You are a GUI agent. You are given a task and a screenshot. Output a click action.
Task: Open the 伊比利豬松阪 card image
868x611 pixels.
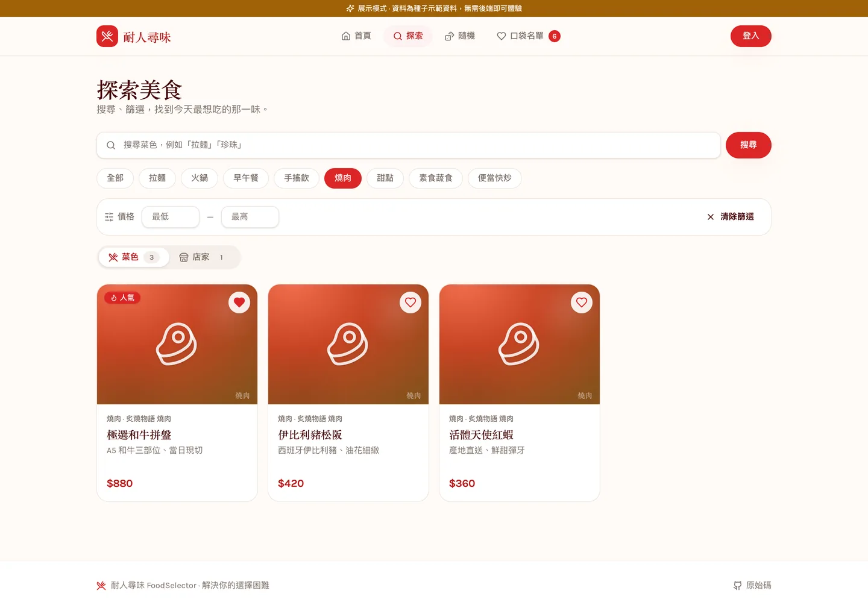348,344
